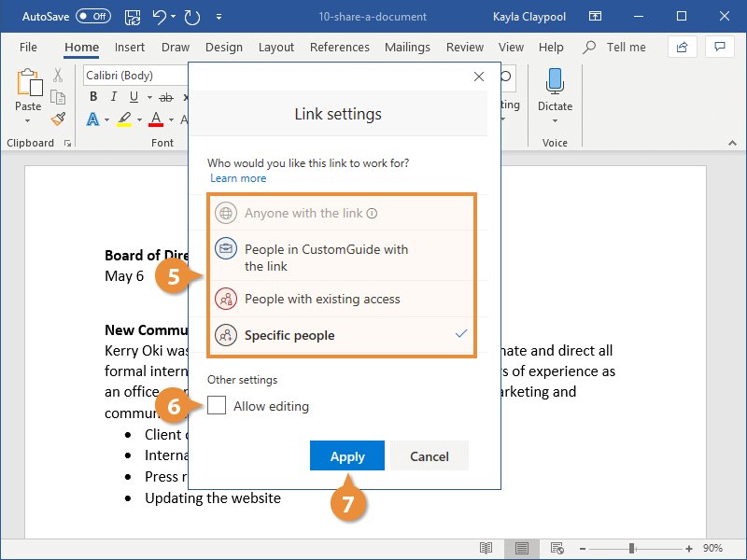Toggle the AutoSave switch

[x=93, y=16]
